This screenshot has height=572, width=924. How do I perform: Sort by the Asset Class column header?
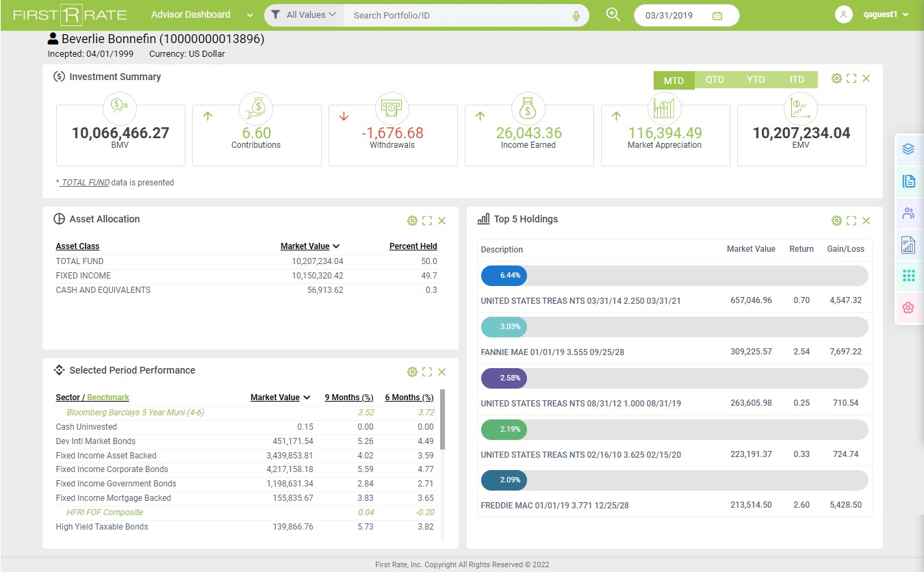click(x=77, y=246)
